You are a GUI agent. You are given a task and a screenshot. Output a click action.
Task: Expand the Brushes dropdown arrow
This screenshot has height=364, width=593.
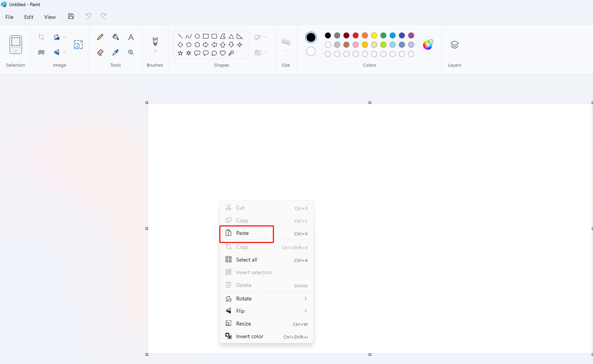pyautogui.click(x=155, y=51)
